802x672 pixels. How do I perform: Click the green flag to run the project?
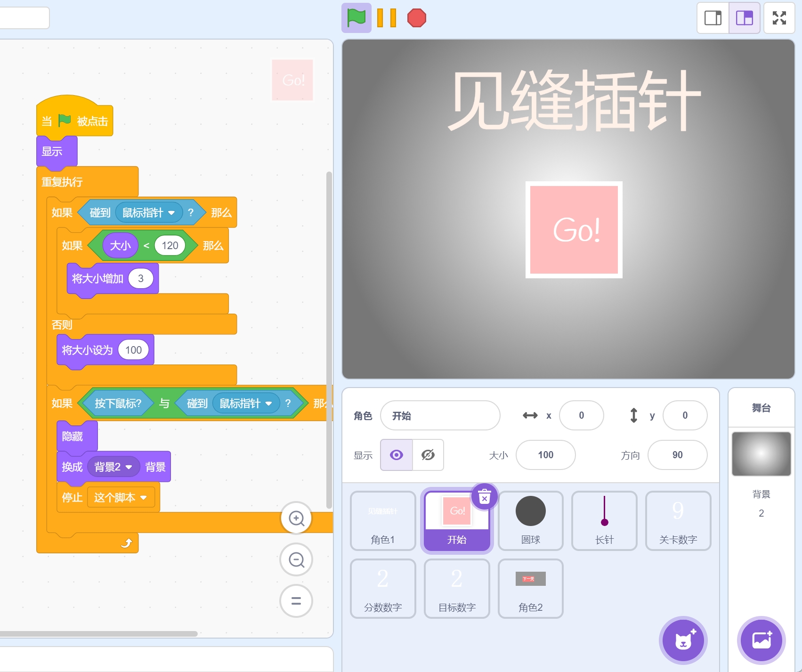click(356, 18)
